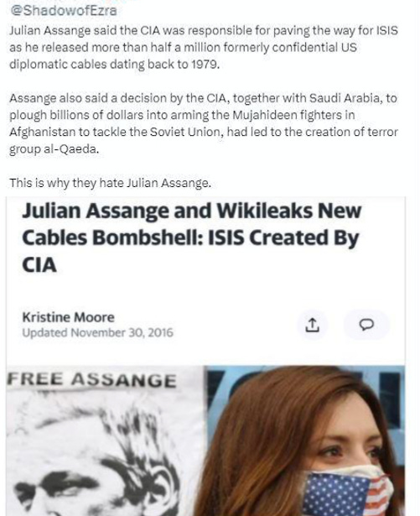420x516 pixels.
Task: Click the line starting "Afghanistan to tackle"
Action: (x=204, y=132)
